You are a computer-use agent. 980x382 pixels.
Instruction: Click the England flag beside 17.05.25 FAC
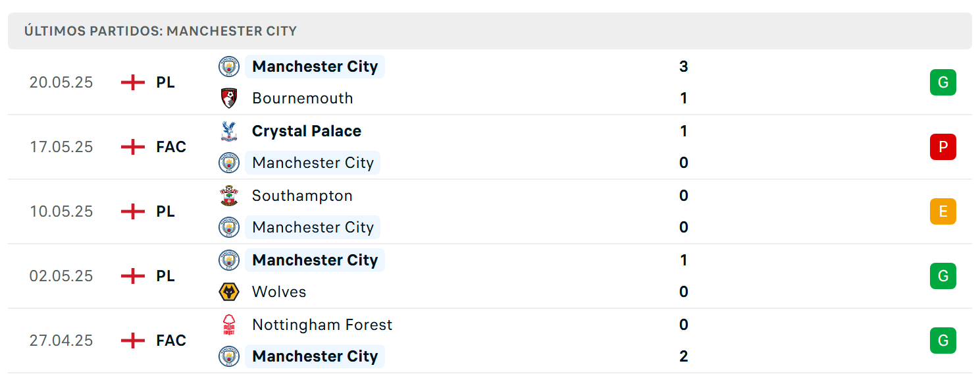133,147
